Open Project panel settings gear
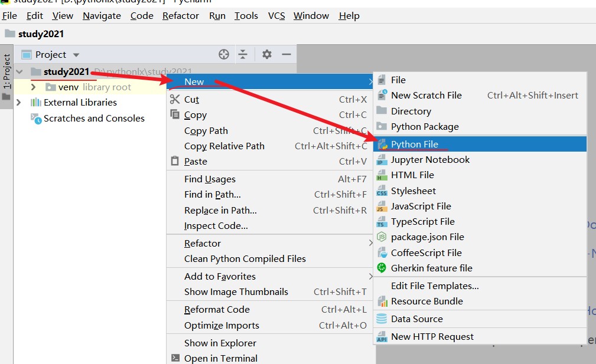596x364 pixels. (267, 54)
